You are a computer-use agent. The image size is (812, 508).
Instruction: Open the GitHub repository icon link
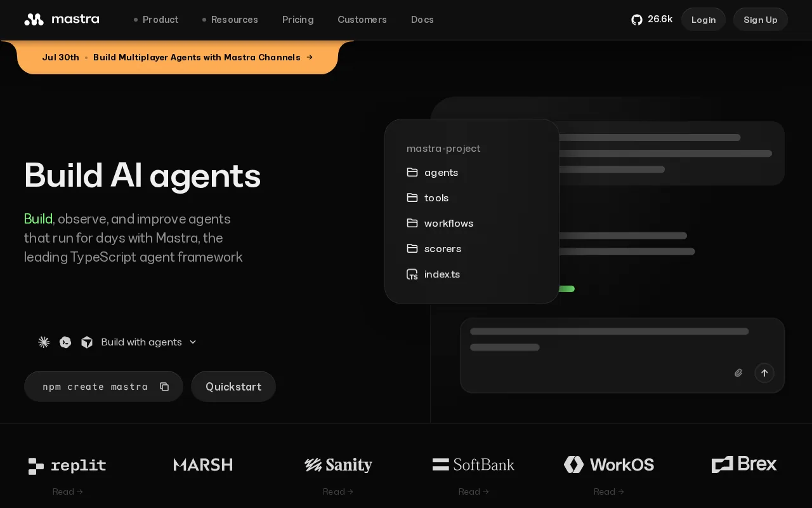point(637,20)
